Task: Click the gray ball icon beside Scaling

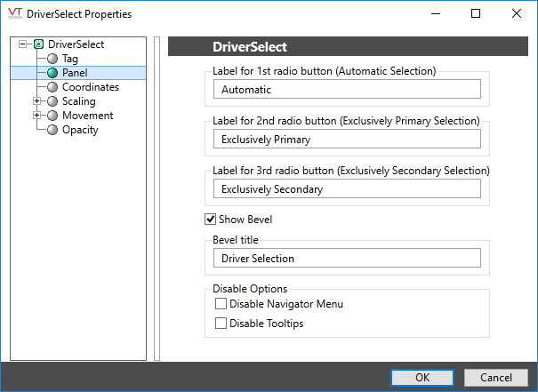Action: pos(52,101)
